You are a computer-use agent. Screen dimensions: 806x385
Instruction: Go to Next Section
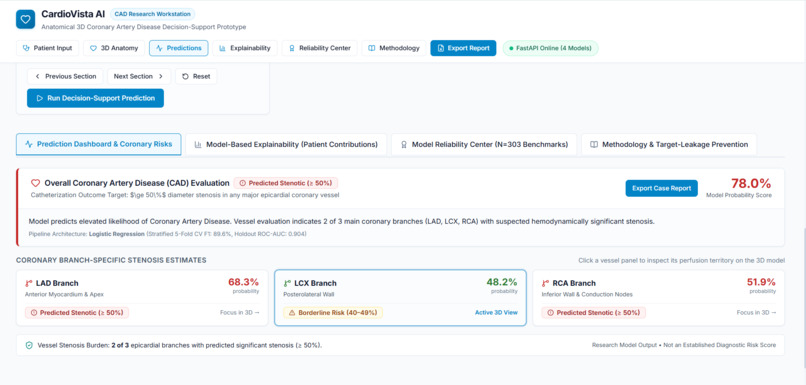click(139, 76)
